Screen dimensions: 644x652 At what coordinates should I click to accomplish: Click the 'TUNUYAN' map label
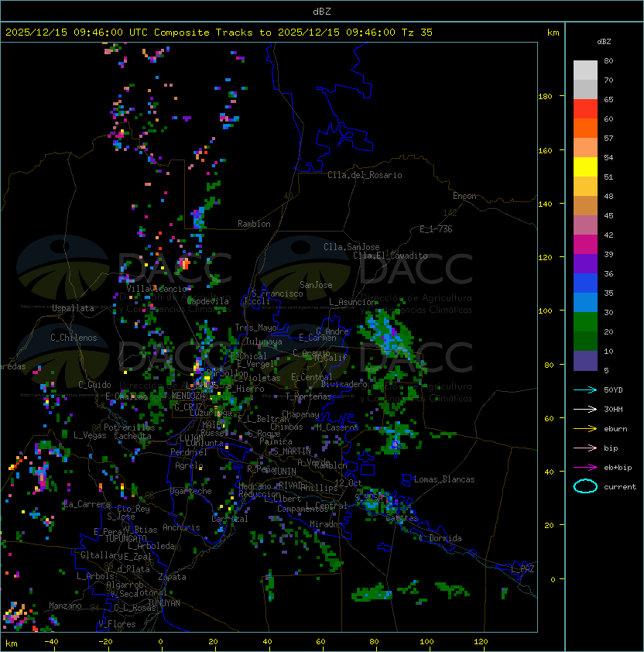164,603
